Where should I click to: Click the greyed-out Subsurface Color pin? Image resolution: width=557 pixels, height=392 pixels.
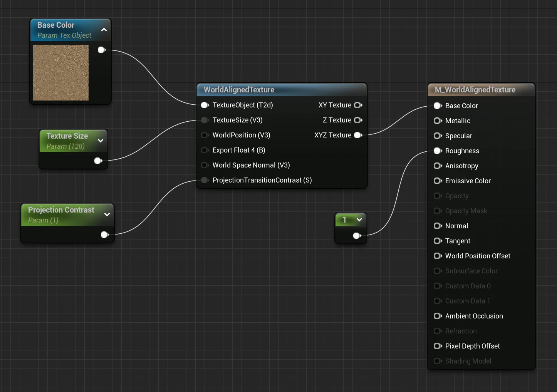pyautogui.click(x=438, y=271)
